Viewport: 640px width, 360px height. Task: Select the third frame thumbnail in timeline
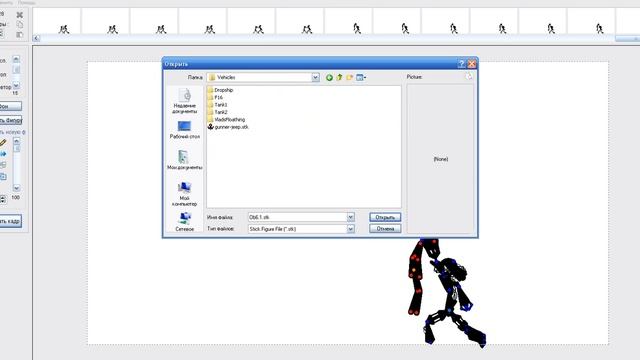pyautogui.click(x=154, y=22)
